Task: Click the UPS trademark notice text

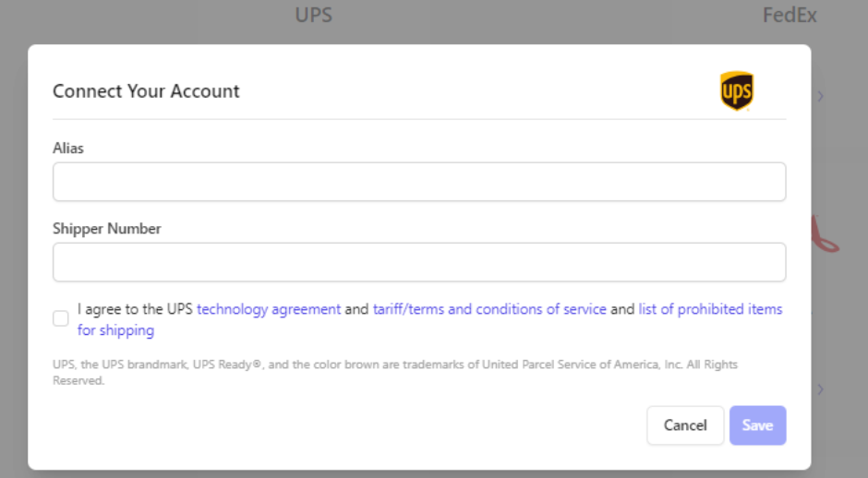Action: [x=395, y=372]
